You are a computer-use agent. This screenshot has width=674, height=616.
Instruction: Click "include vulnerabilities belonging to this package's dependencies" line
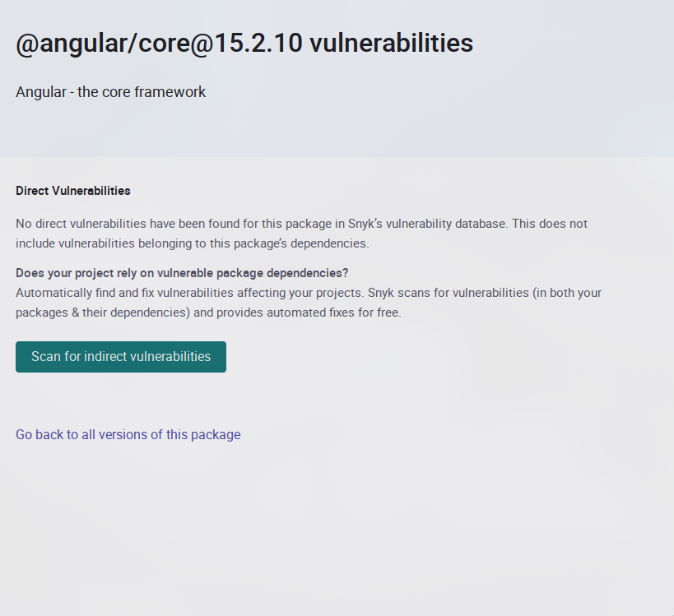[x=193, y=243]
